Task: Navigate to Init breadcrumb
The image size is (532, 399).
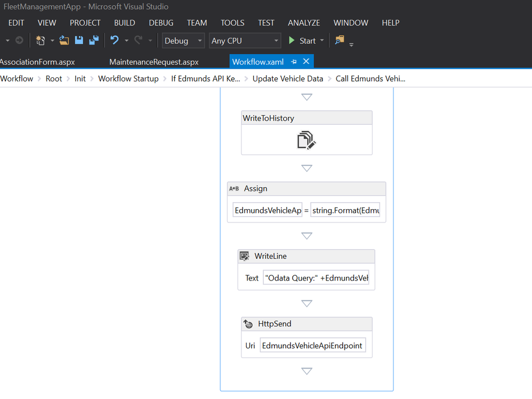Action: click(x=80, y=79)
